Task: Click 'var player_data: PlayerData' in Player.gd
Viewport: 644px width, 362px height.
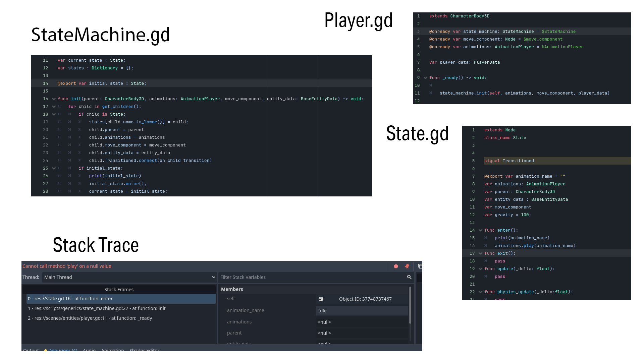Action: [465, 62]
